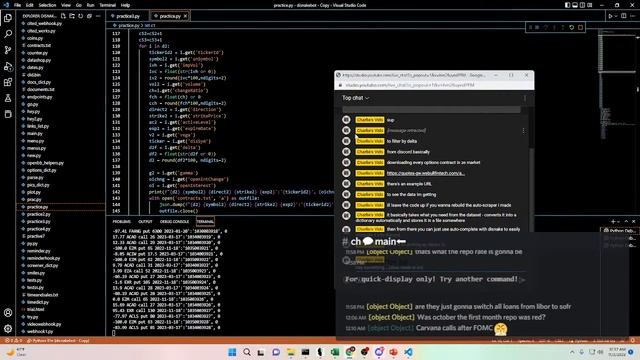The image size is (640, 360).
Task: Switch to the Debug Console tab
Action: pyautogui.click(x=174, y=222)
